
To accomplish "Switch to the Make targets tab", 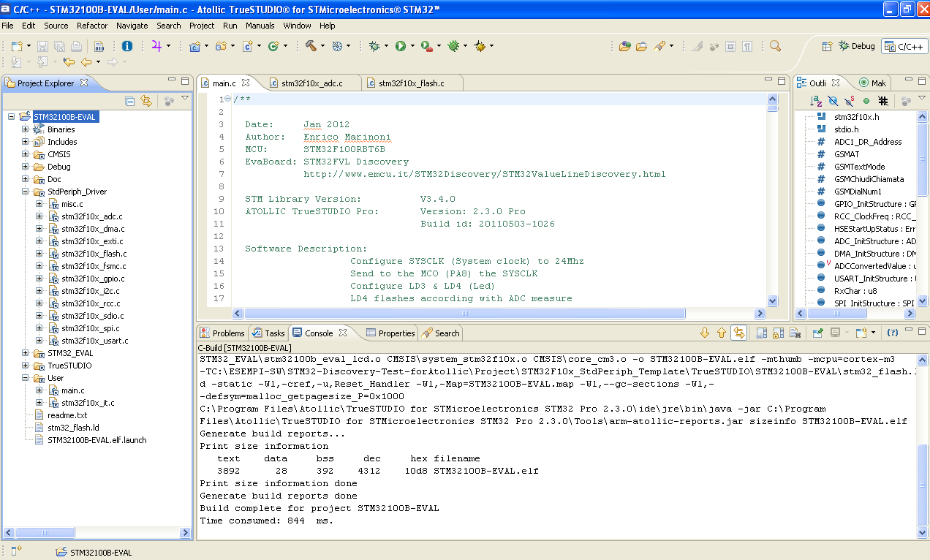I will click(873, 83).
